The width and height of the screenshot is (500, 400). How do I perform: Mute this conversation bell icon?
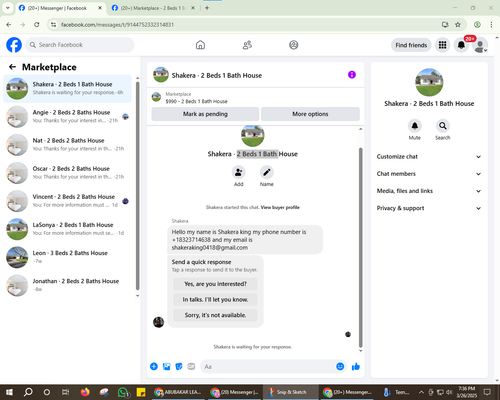click(x=415, y=126)
